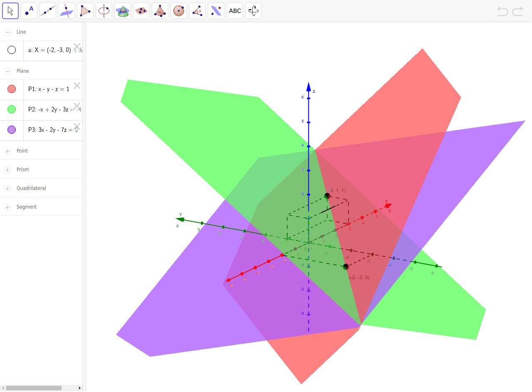Select the ABC Text tool
The width and height of the screenshot is (532, 392).
click(234, 10)
